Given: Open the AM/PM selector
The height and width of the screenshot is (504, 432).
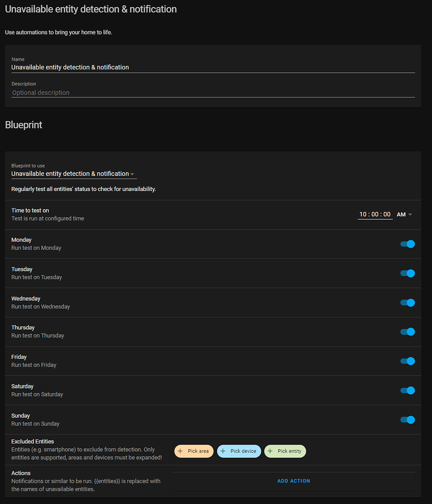Looking at the screenshot, I should point(403,214).
